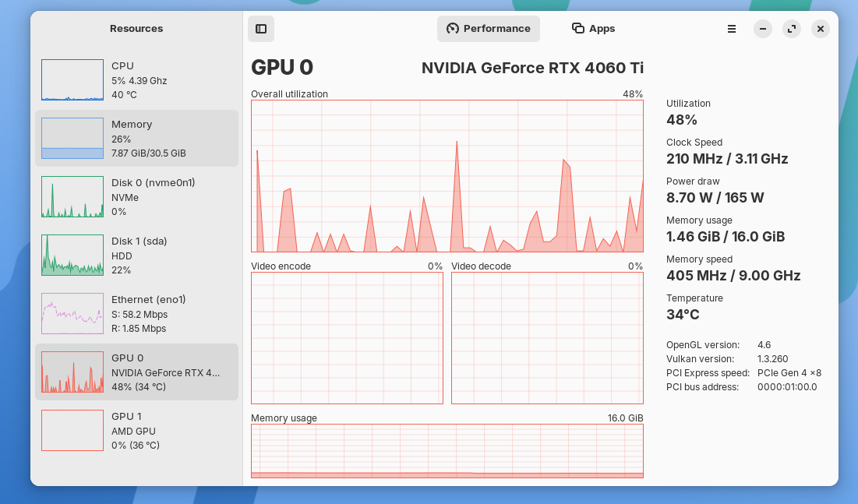This screenshot has width=858, height=504.
Task: Click the Video encode graph
Action: (347, 338)
